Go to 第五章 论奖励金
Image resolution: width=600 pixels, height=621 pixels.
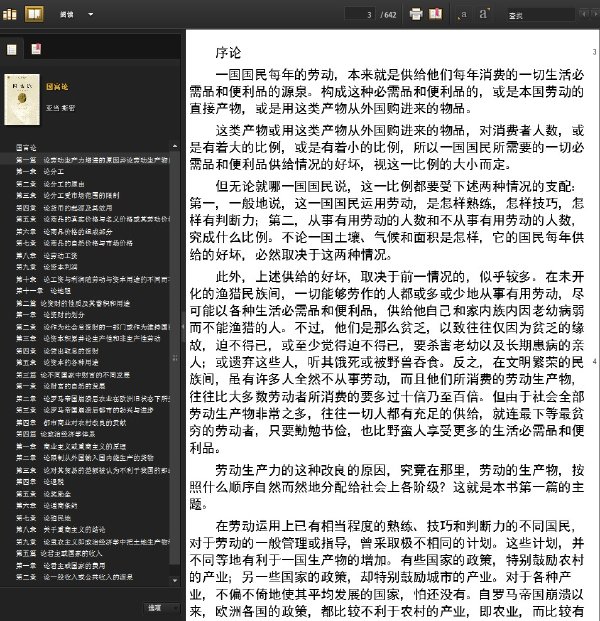click(43, 494)
